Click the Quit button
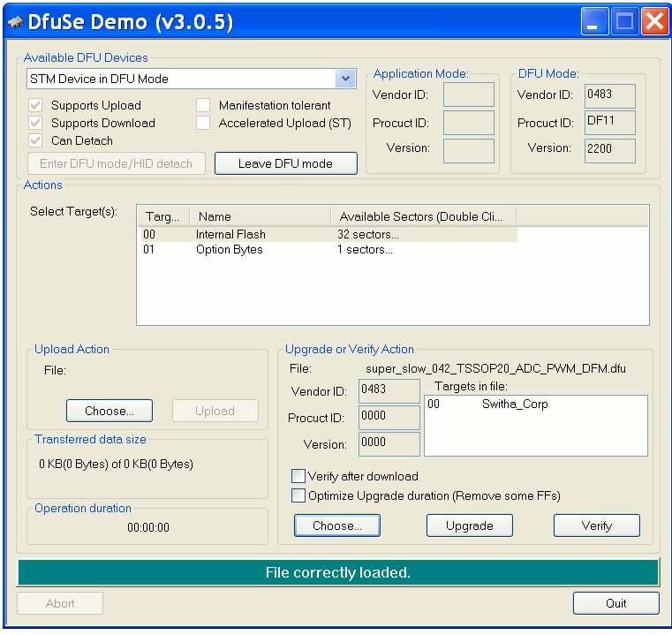The height and width of the screenshot is (635, 672). coord(615,603)
